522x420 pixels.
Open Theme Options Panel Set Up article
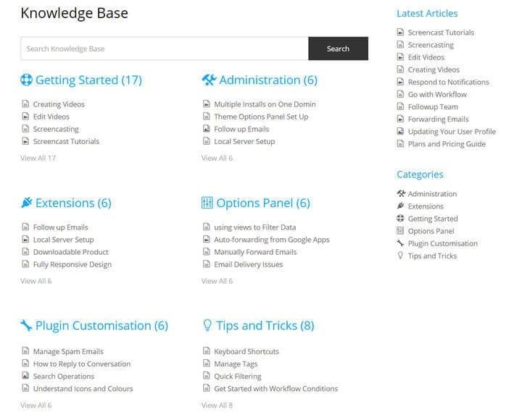pos(261,117)
